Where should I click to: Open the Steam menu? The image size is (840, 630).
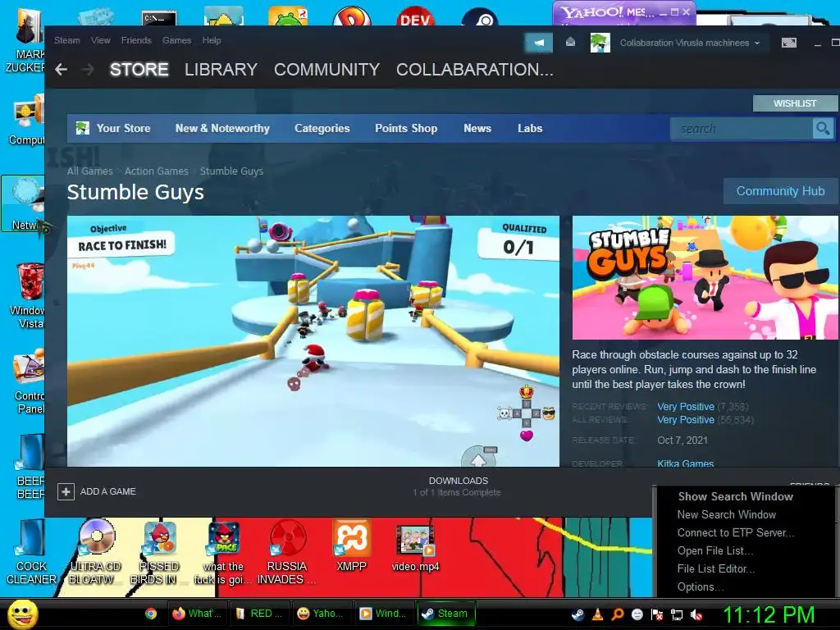(67, 40)
